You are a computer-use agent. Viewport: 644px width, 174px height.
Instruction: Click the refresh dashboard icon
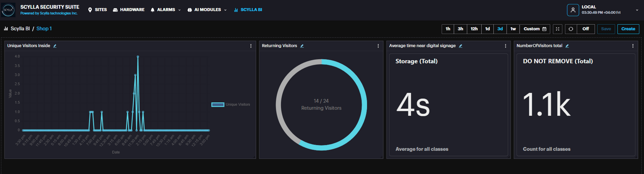(x=571, y=29)
